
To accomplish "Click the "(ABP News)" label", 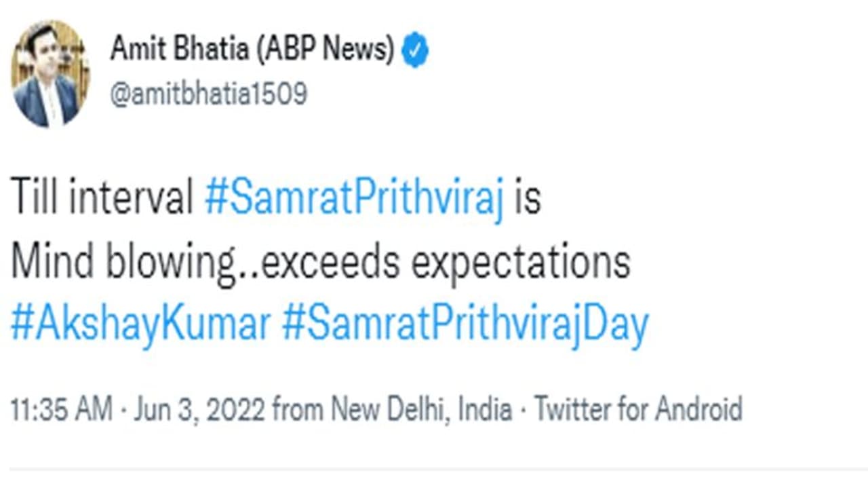I will [x=325, y=50].
